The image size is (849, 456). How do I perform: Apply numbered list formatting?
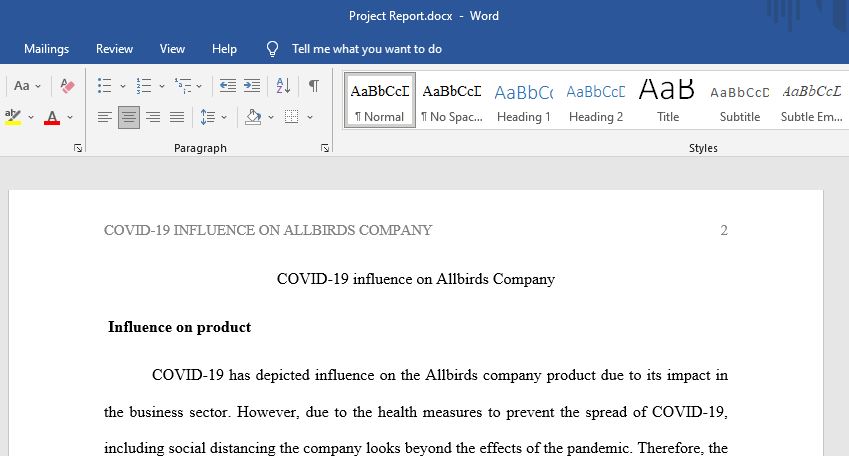pos(143,86)
